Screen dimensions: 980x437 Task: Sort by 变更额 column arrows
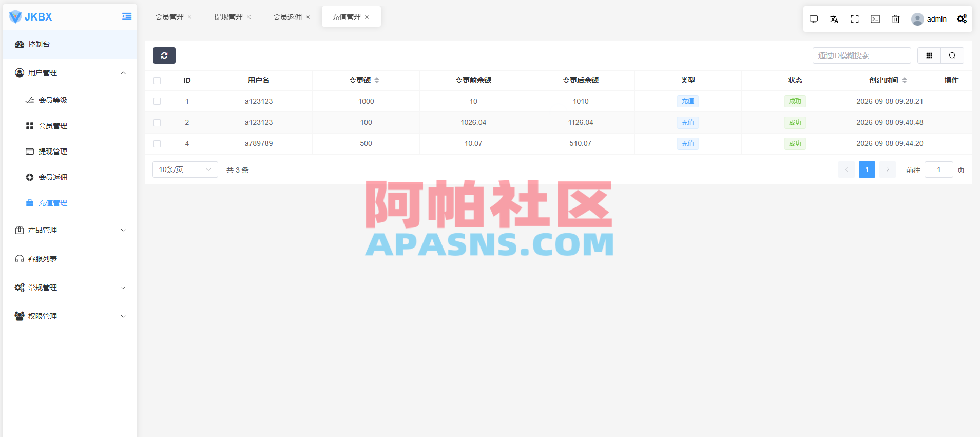377,80
